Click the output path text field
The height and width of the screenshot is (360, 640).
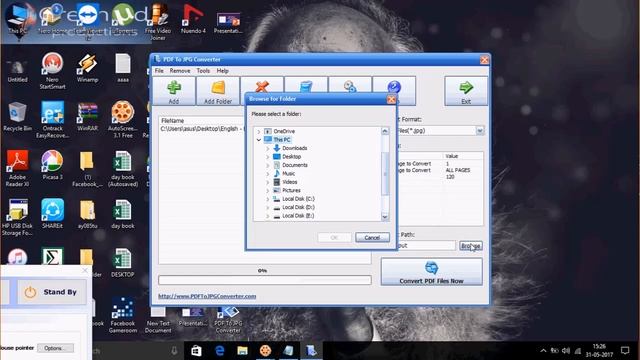click(x=426, y=246)
